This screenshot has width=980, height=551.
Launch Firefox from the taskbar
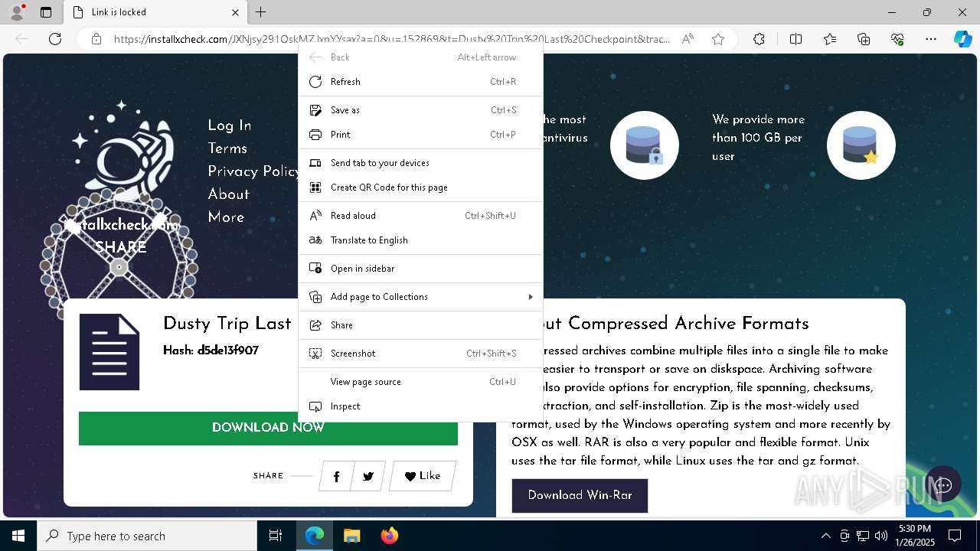389,536
